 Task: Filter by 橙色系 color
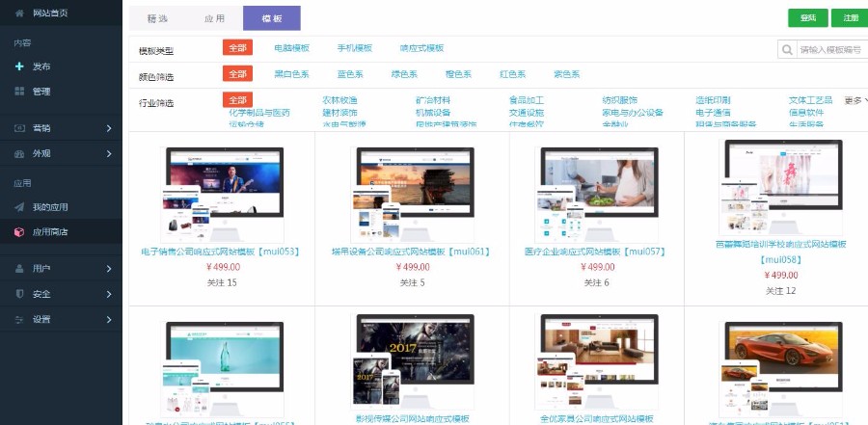(x=458, y=74)
